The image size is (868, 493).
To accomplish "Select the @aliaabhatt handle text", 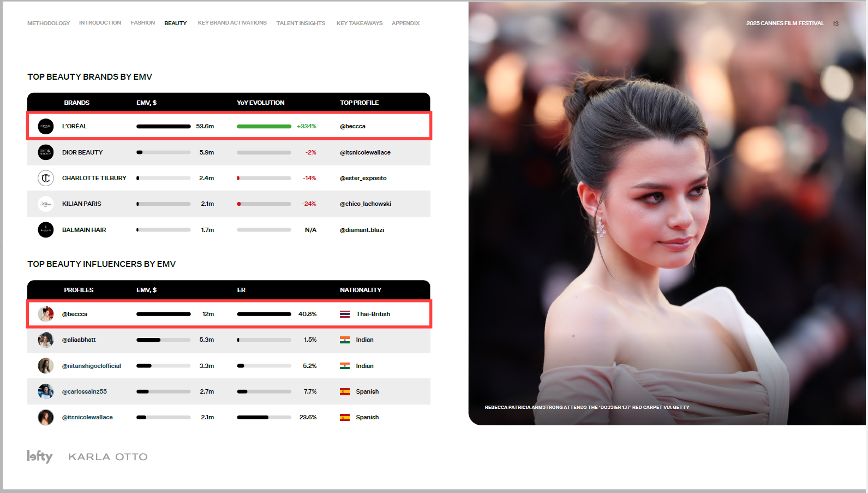I will (79, 340).
